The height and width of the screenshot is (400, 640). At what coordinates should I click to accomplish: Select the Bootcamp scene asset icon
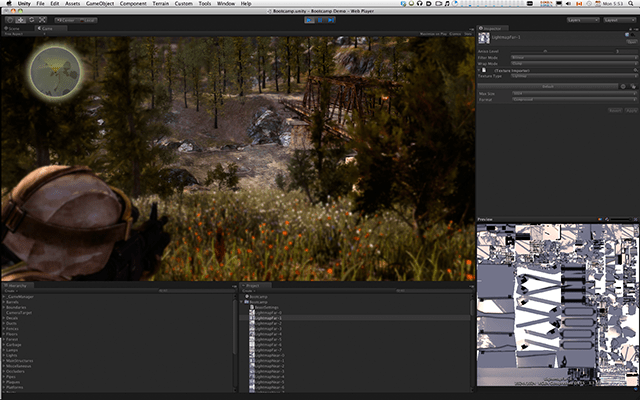click(x=247, y=297)
